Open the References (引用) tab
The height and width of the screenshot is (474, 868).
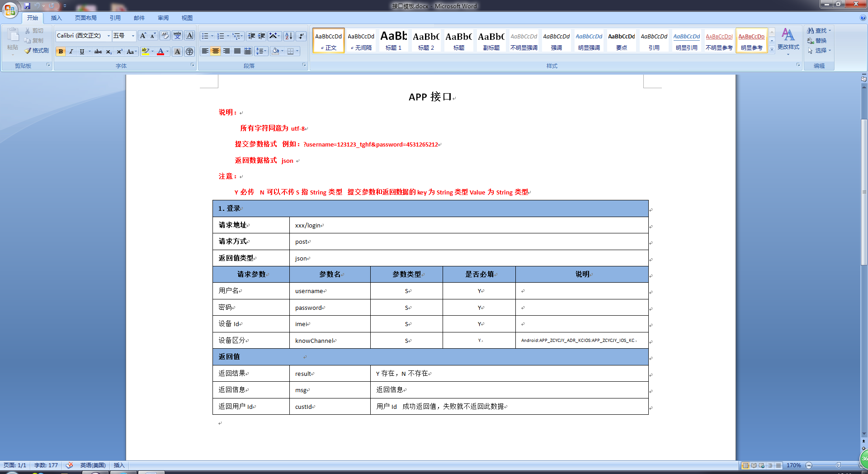coord(115,18)
